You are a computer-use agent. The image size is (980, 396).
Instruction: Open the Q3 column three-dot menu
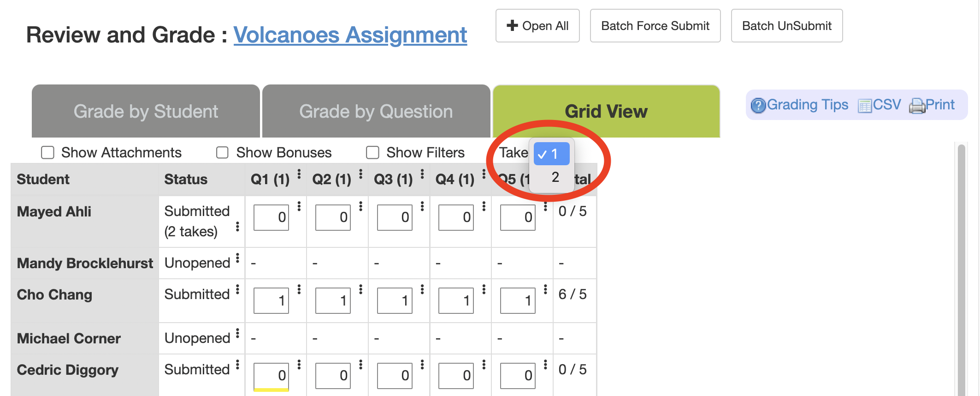(x=422, y=174)
